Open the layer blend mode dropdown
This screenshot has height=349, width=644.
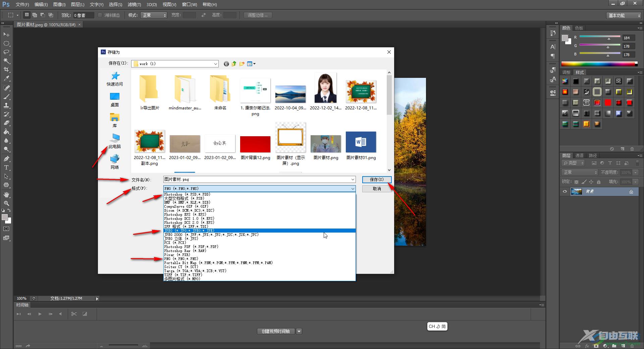pos(580,172)
